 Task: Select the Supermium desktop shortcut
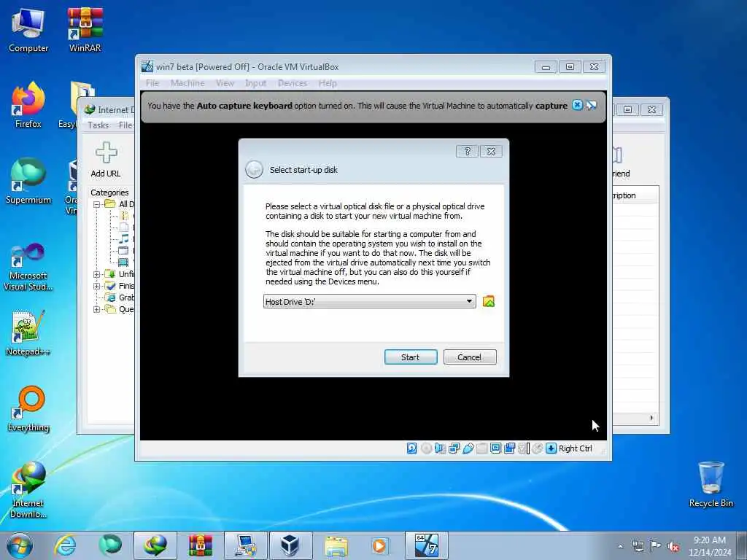point(28,181)
